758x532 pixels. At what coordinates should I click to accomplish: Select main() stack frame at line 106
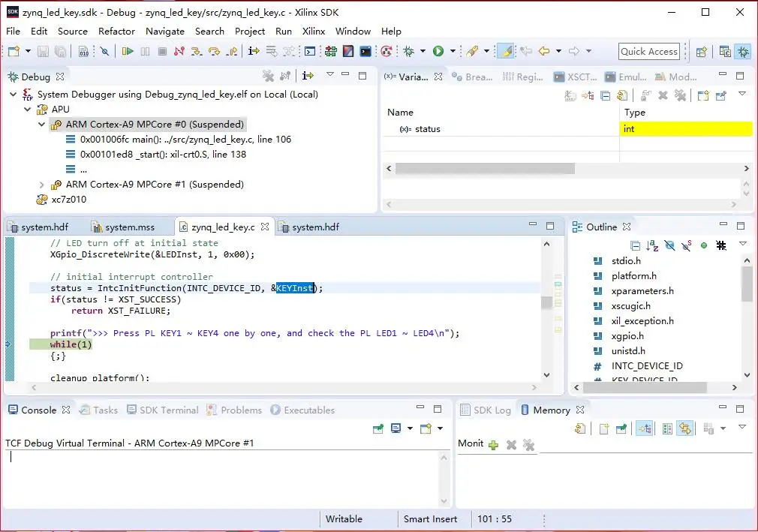185,140
